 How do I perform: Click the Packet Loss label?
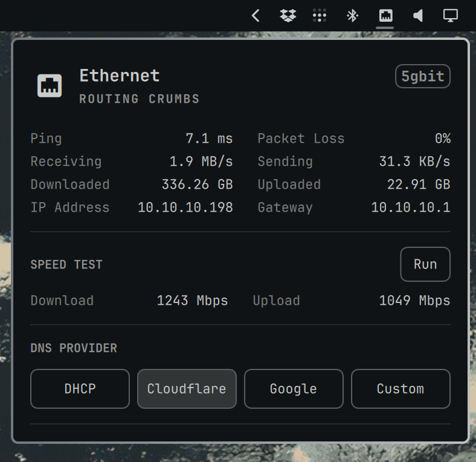(301, 138)
